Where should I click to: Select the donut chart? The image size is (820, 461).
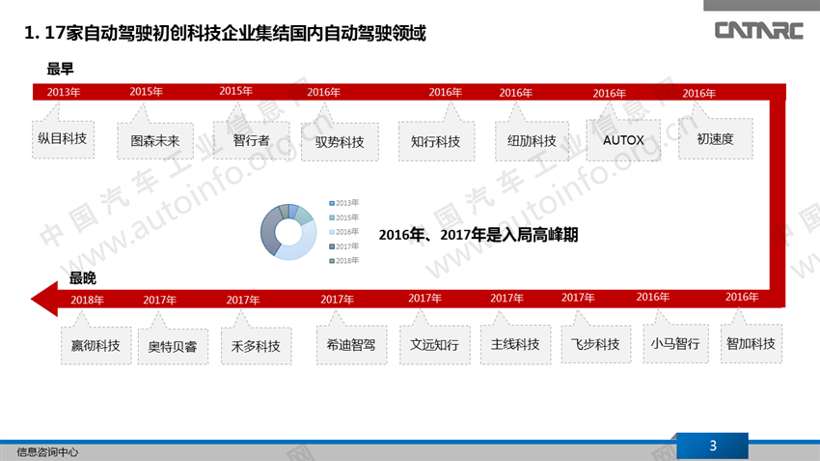coord(288,231)
